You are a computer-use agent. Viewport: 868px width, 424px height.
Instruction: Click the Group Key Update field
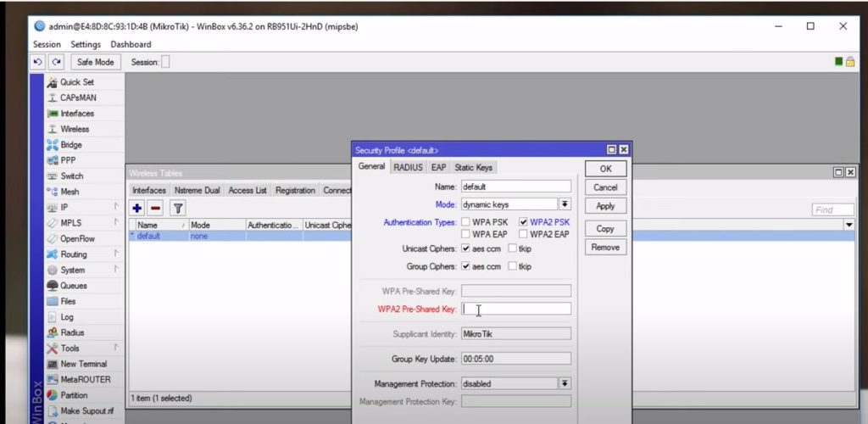516,359
